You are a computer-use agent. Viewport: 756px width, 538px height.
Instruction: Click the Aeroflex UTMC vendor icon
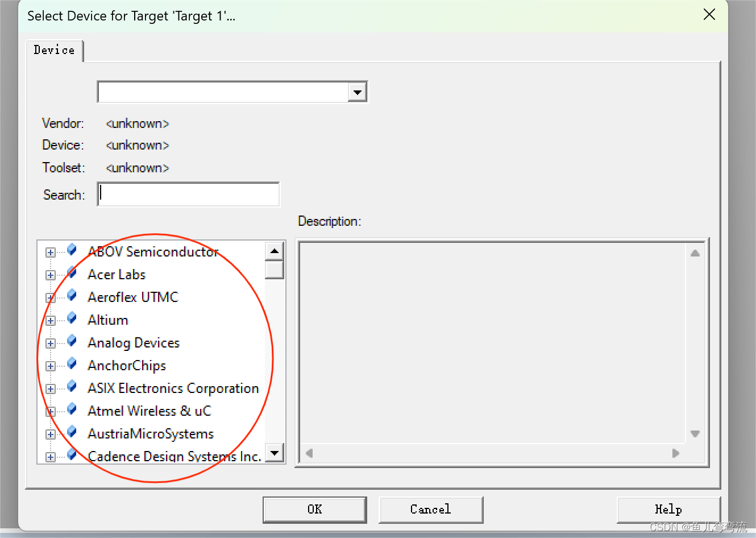[72, 295]
